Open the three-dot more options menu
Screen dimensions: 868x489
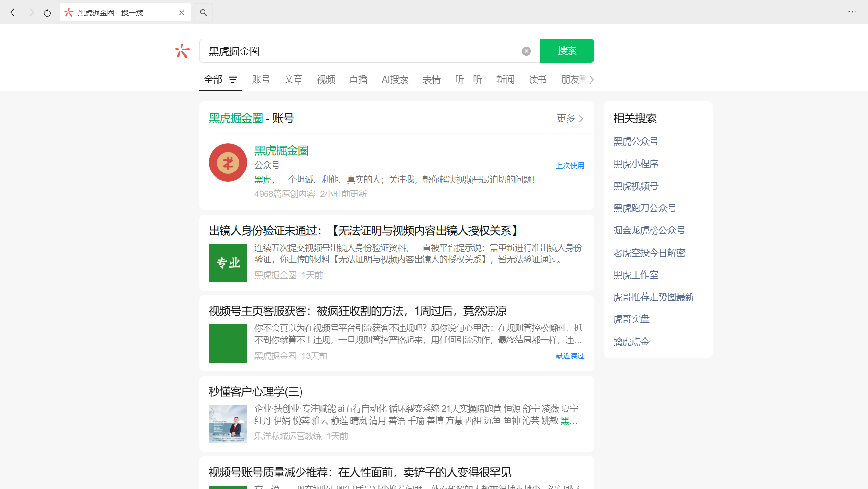point(852,12)
